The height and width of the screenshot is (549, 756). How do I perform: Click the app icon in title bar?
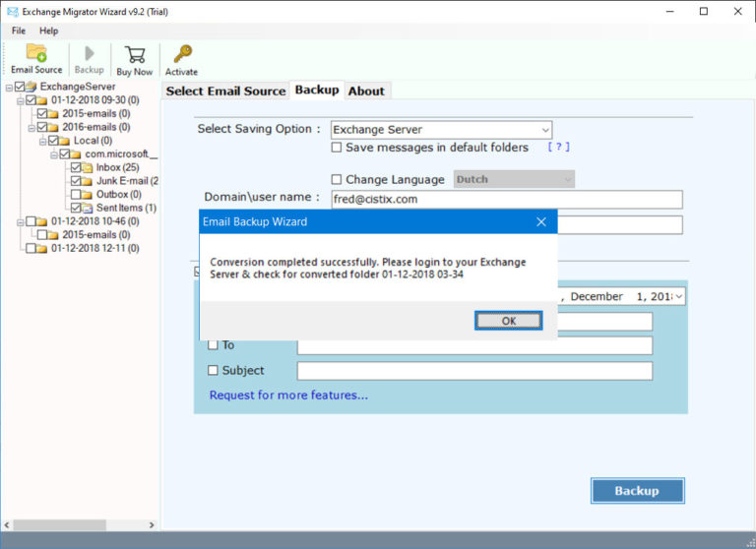[x=12, y=12]
